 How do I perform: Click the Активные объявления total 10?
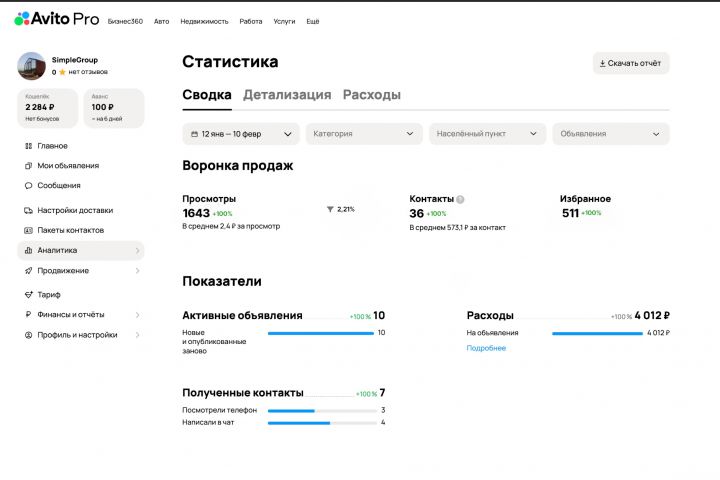[x=379, y=316]
